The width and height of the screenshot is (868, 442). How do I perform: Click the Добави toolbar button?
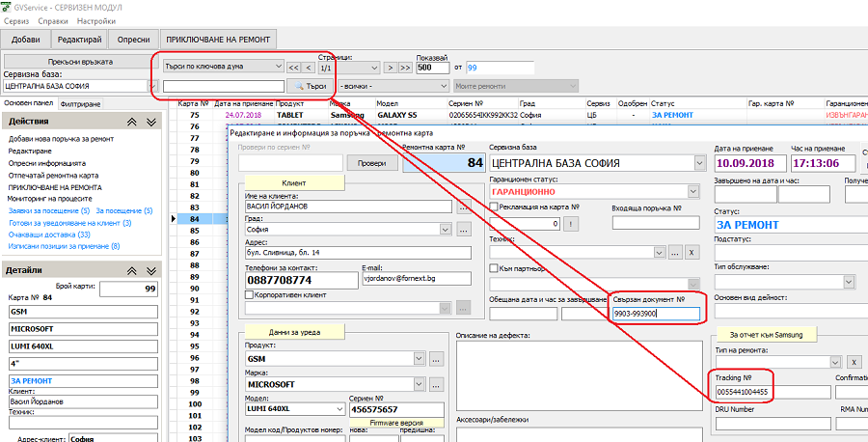click(26, 40)
